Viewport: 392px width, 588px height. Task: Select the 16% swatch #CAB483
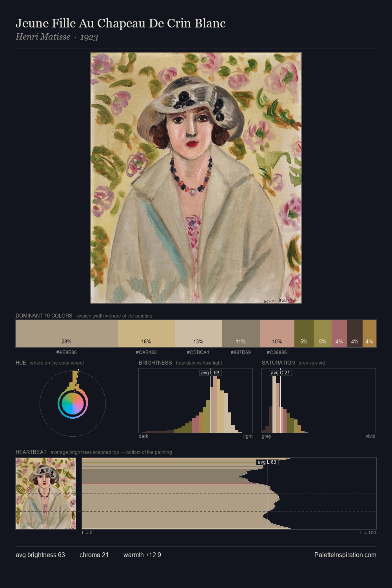tap(146, 334)
